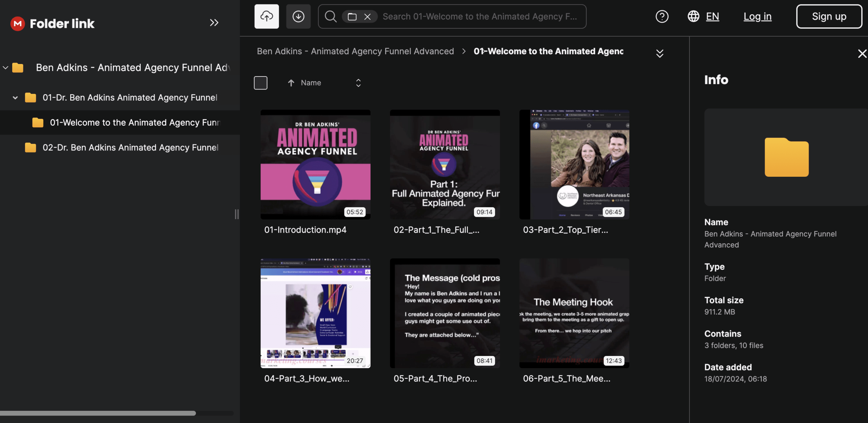The image size is (868, 423).
Task: Close the Info panel
Action: click(x=862, y=54)
